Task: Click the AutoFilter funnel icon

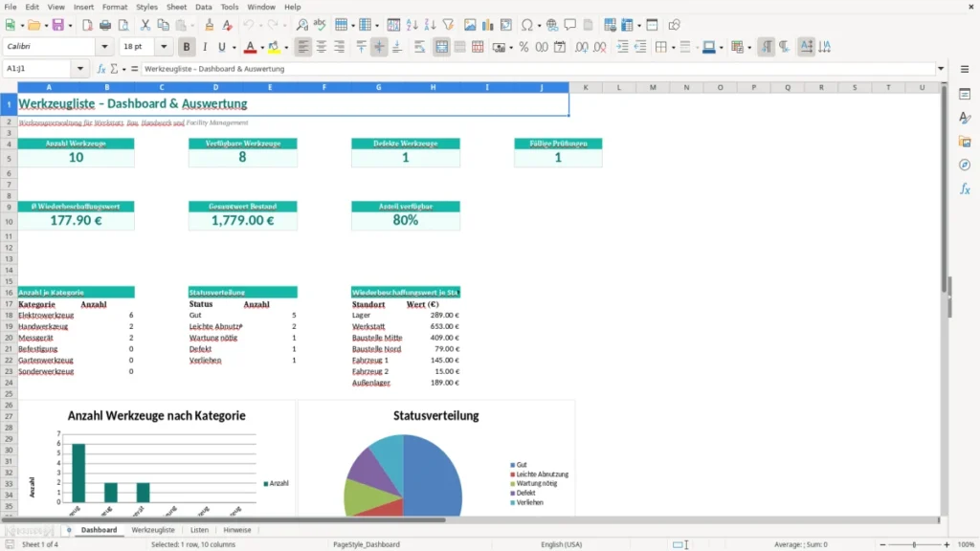Action: [448, 25]
